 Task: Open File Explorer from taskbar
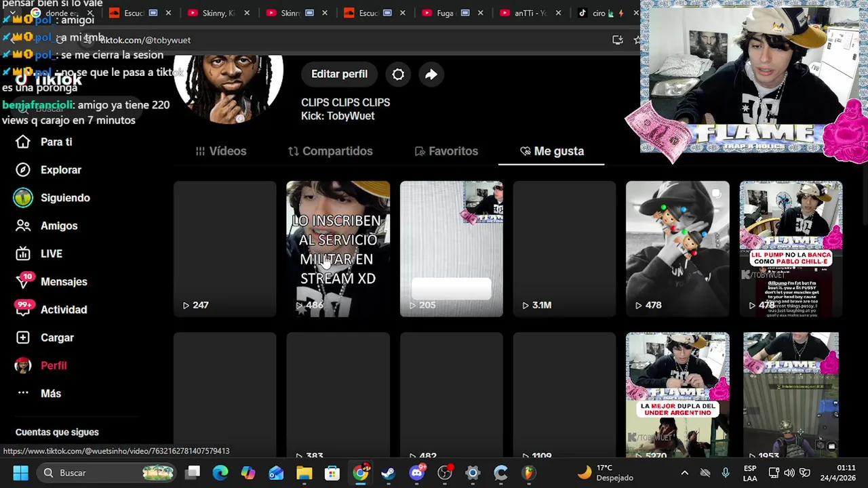tap(304, 472)
